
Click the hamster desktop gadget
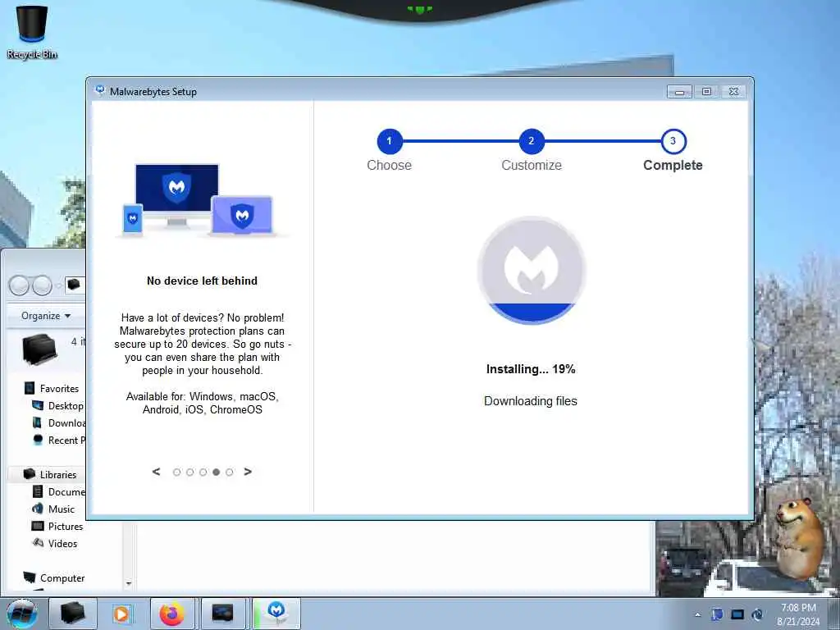point(798,540)
